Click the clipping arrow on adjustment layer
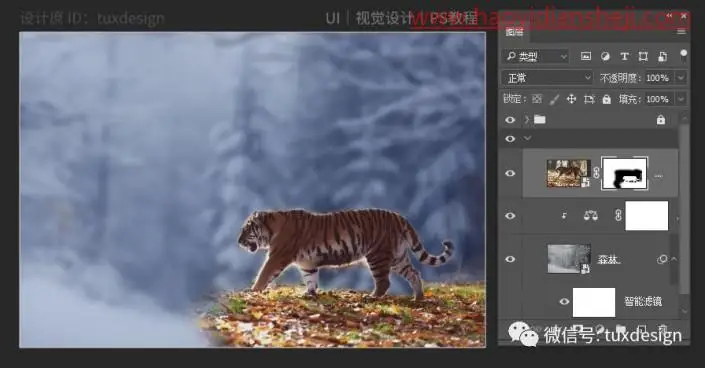The width and height of the screenshot is (705, 368). pos(564,216)
